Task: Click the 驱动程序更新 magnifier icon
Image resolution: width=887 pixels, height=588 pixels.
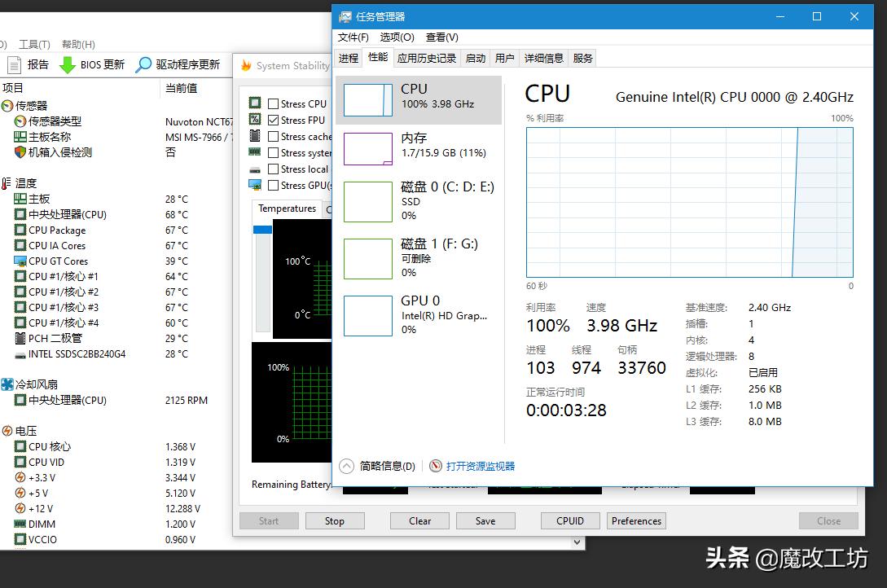Action: coord(143,64)
